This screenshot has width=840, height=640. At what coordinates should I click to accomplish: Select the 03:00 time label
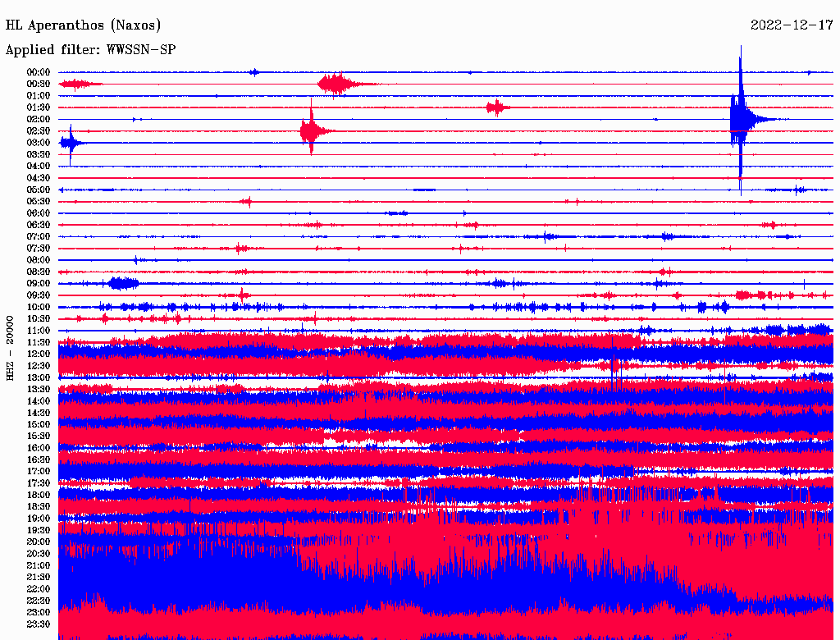pos(39,143)
